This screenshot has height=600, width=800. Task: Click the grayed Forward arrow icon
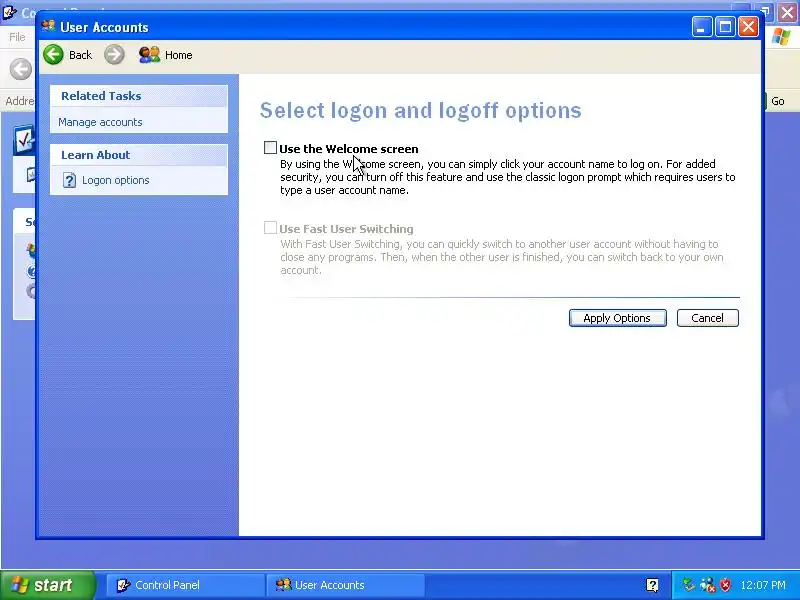click(114, 55)
